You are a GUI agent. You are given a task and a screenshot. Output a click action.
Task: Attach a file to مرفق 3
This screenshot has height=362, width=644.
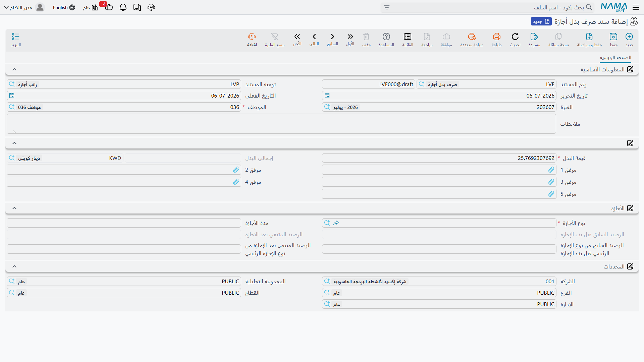tap(551, 182)
